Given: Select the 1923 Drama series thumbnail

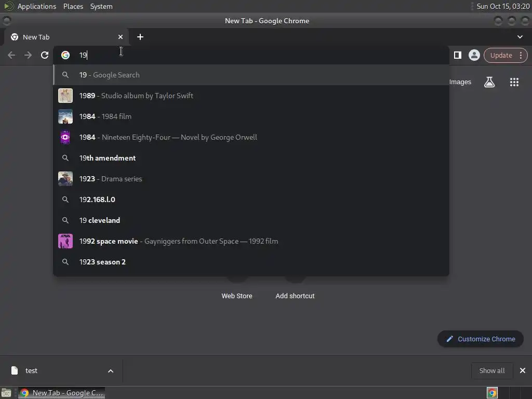Looking at the screenshot, I should (x=65, y=179).
